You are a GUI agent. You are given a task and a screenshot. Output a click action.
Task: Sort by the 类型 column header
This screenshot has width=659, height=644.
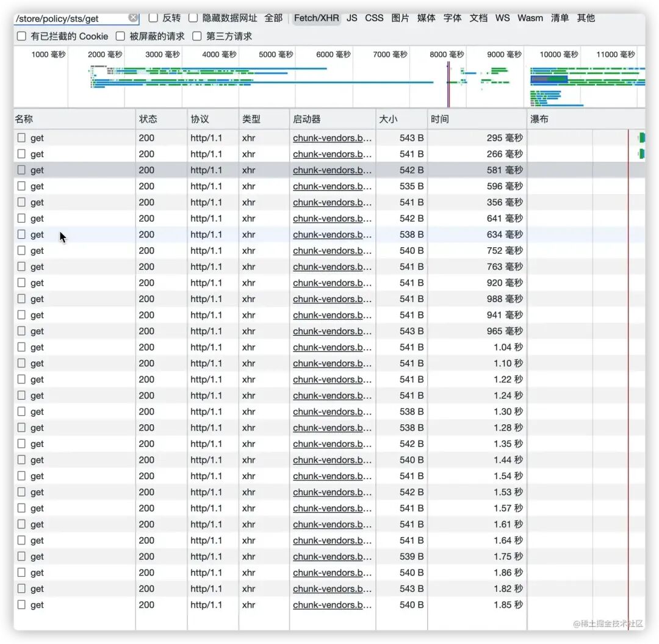click(264, 119)
